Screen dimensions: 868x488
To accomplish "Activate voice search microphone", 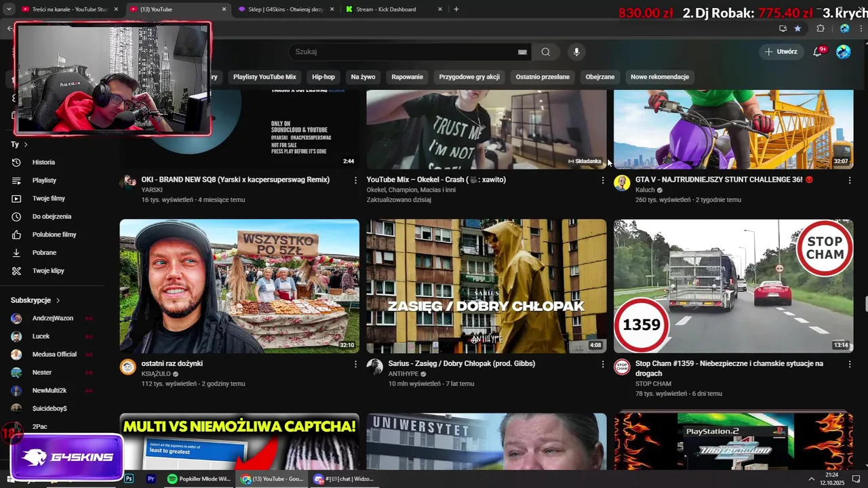I will [x=576, y=52].
